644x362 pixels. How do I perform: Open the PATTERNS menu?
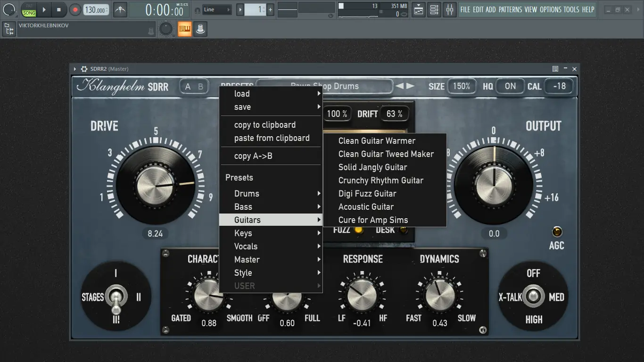(511, 9)
